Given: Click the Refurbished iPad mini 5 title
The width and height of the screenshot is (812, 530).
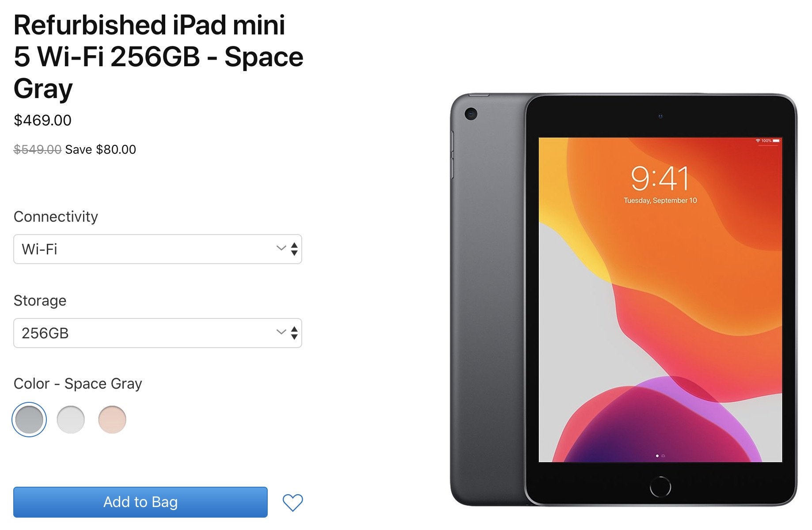Looking at the screenshot, I should [158, 57].
